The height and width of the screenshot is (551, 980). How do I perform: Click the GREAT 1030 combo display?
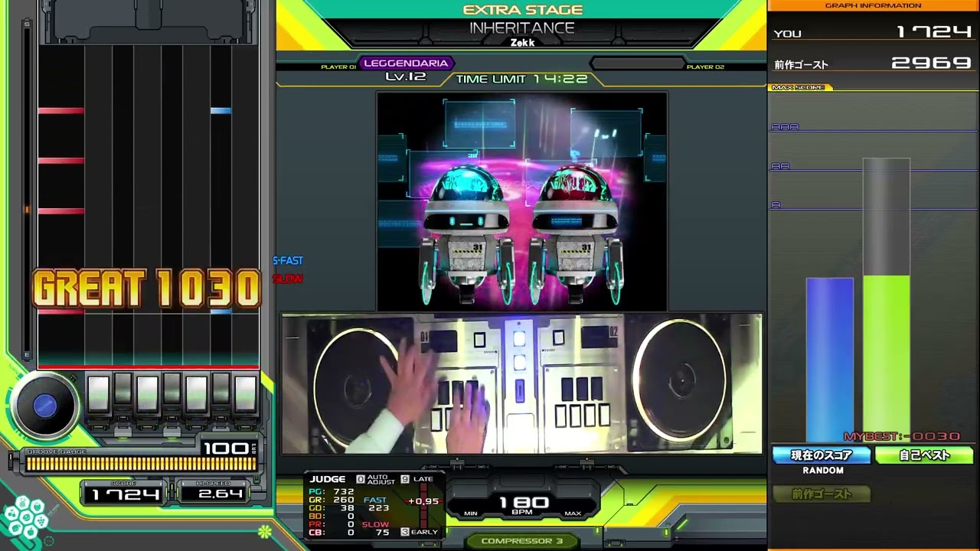click(x=146, y=289)
